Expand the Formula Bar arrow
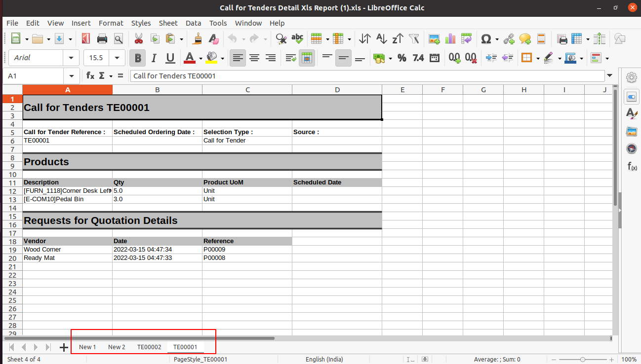641x364 pixels. [x=609, y=75]
